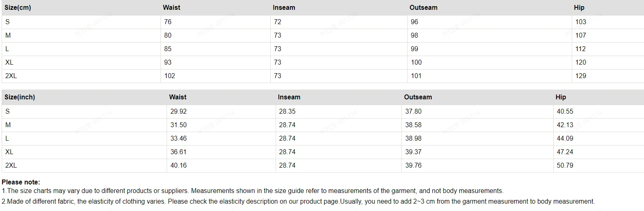Click the Size(inch) table header
Viewport: 644px width, 211px height.
[x=20, y=97]
